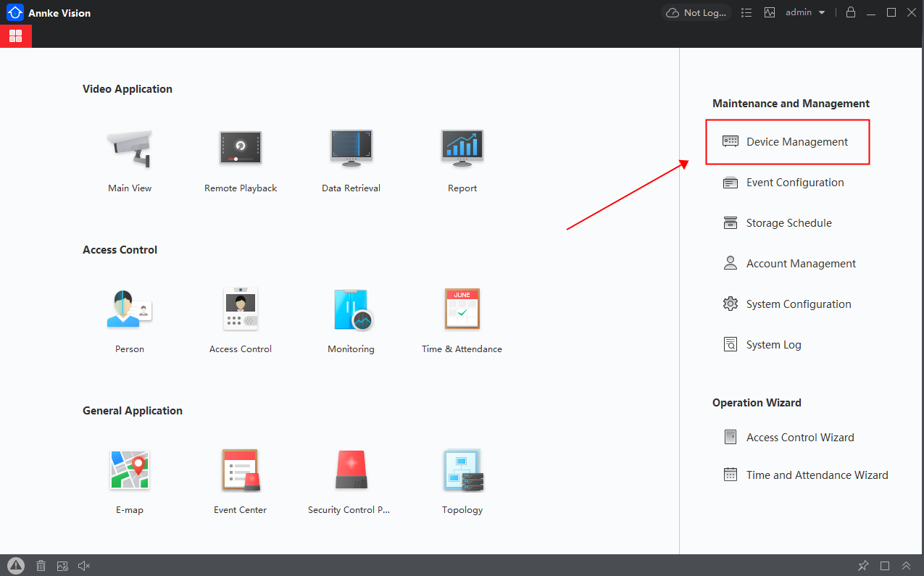
Task: Open the Data Retrieval module
Action: coord(351,149)
